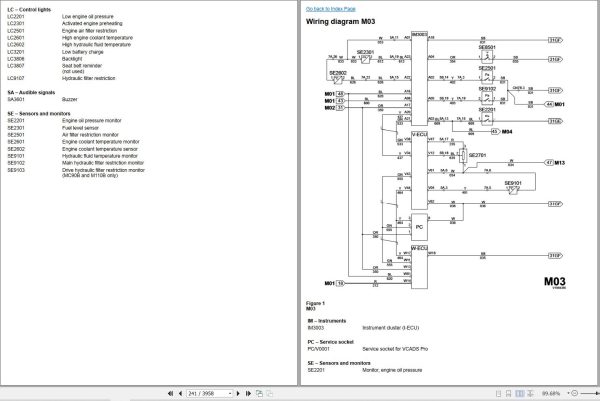
Task: Select continuous page scrolling mode
Action: 509,393
